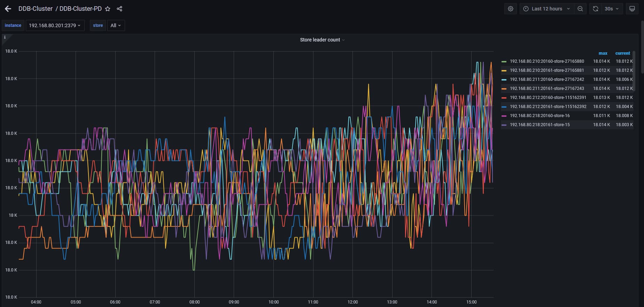
Task: Click current value 18.006 K of store-27167242
Action: pyautogui.click(x=624, y=79)
